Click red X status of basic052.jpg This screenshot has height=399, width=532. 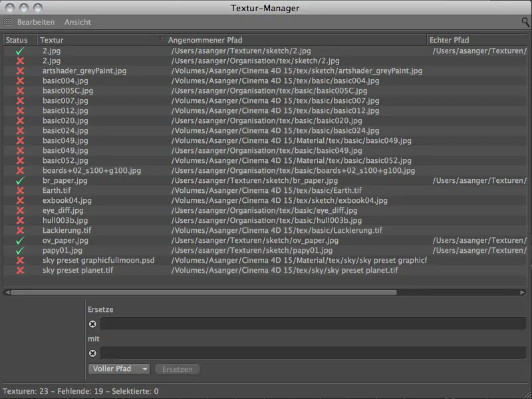tap(21, 160)
